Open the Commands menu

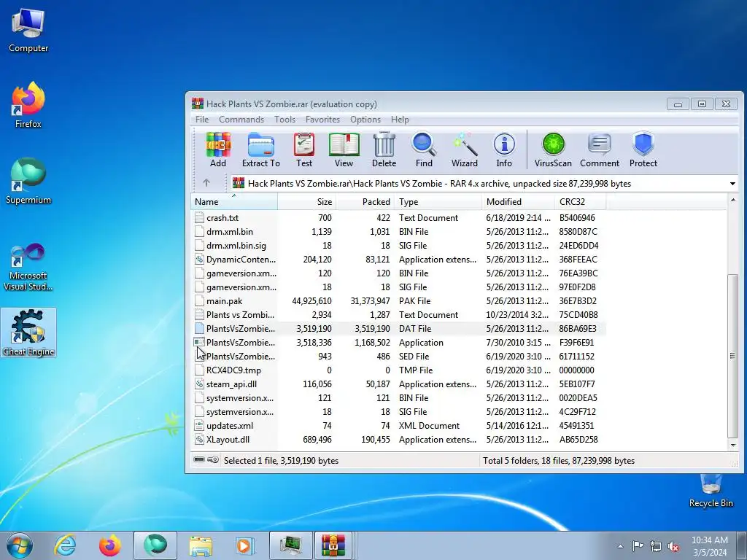click(x=241, y=120)
